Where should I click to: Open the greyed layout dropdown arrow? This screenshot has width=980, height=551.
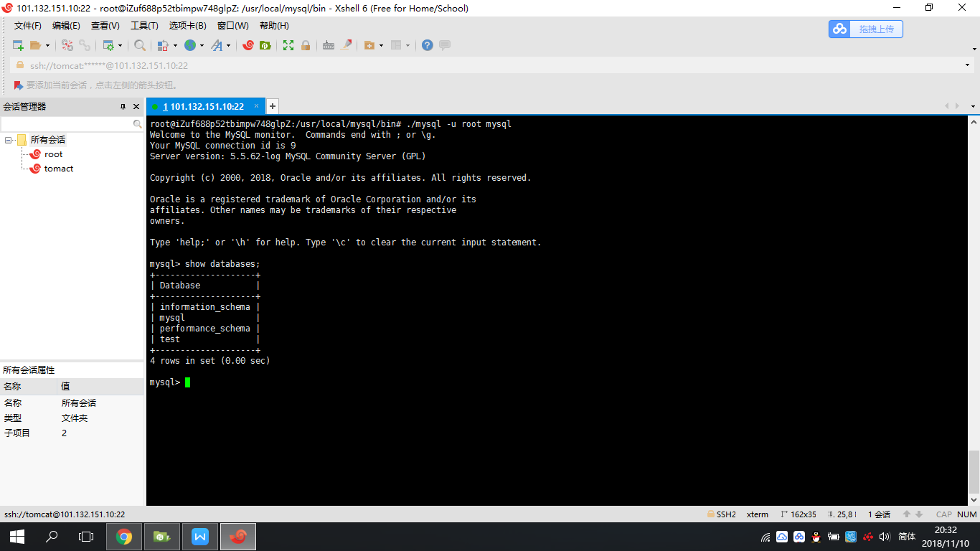[408, 45]
